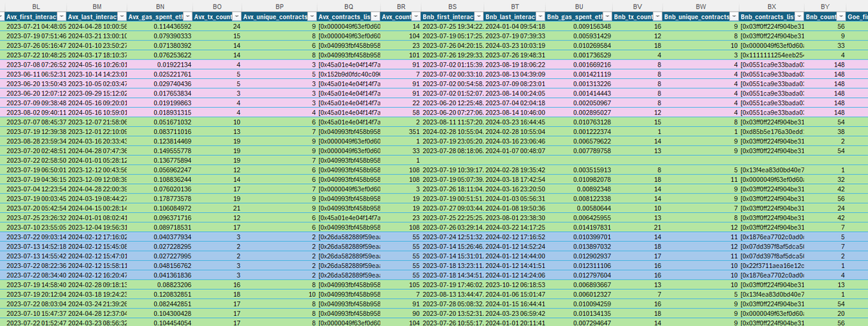Select column BP by its header letter
Image resolution: width=868 pixels, height=326 pixels.
tap(278, 5)
